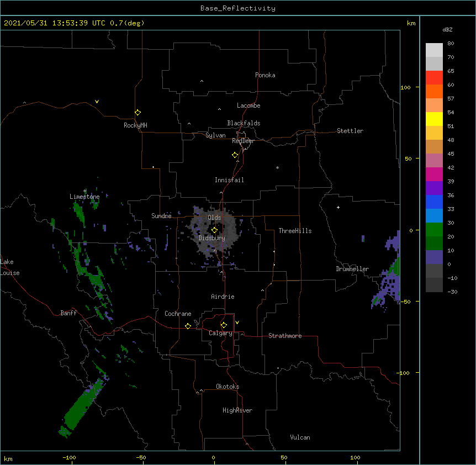
Task: Click the lightest gray 70-80 dBZ legend swatch
Action: click(434, 50)
